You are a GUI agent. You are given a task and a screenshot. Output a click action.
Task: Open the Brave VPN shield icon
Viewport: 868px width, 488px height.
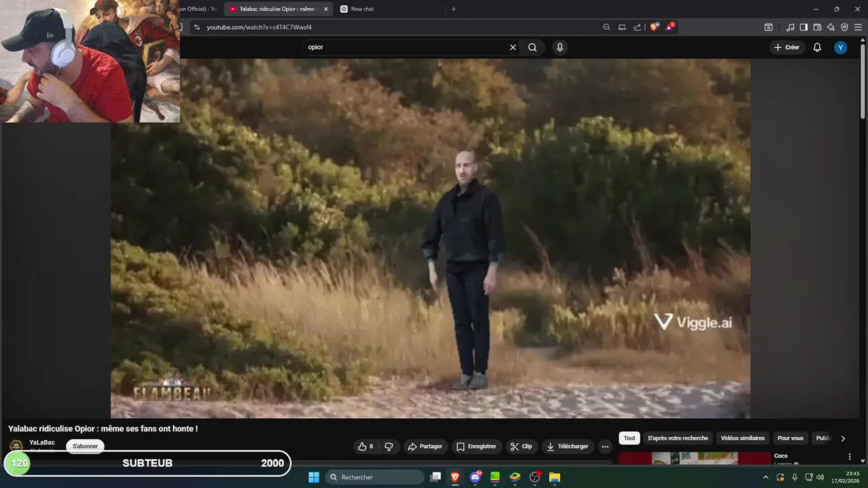click(x=844, y=27)
